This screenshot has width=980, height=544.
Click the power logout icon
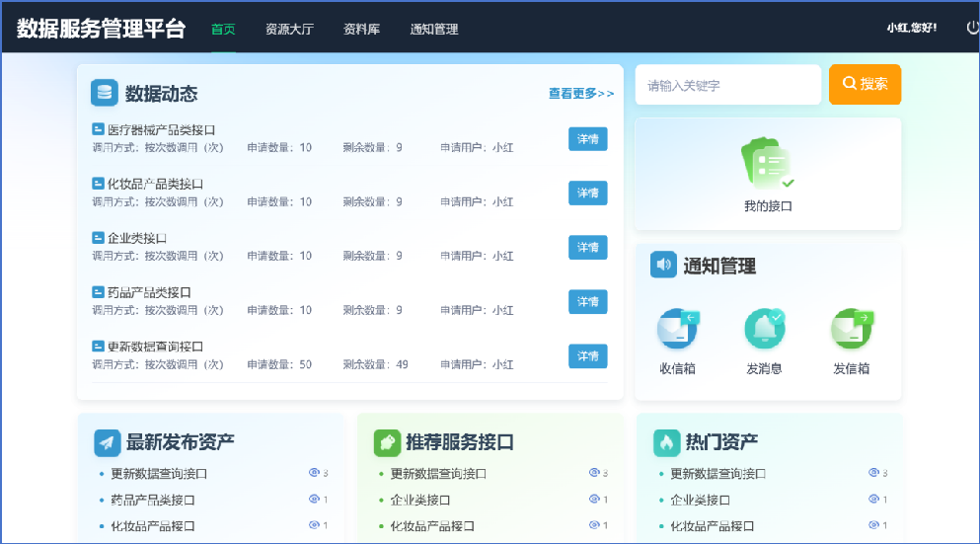(x=972, y=28)
